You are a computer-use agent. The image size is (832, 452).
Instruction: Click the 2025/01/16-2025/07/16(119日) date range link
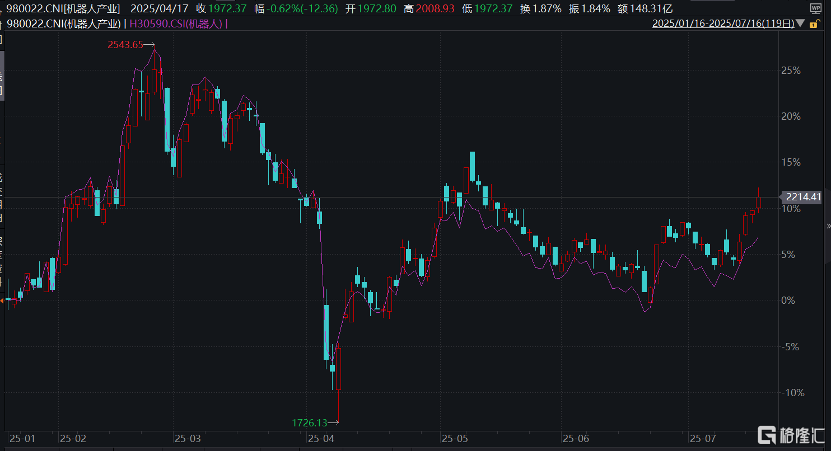click(723, 23)
